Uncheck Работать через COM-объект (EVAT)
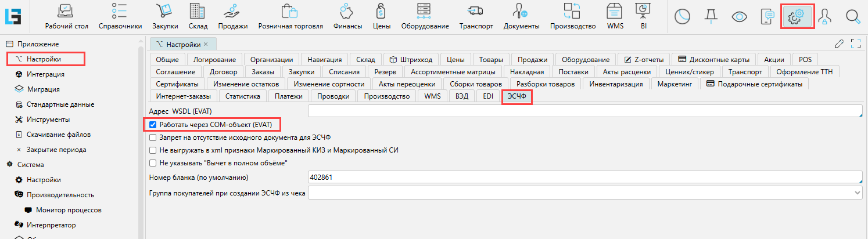 [x=153, y=125]
